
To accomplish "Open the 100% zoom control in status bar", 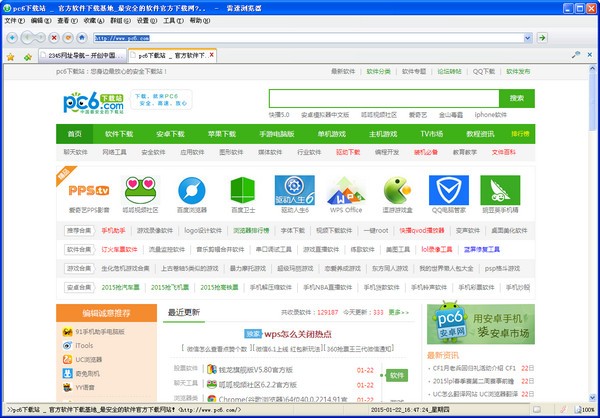I will point(584,410).
